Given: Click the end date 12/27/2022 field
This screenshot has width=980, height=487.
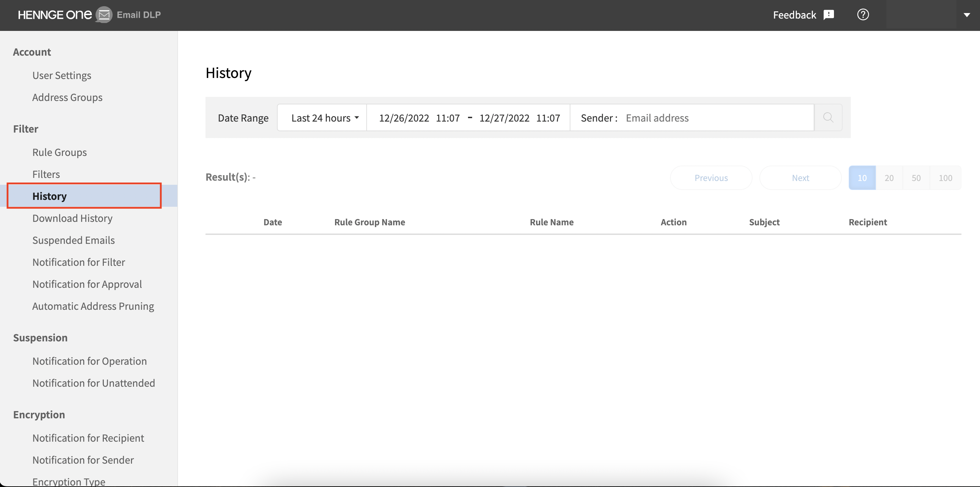Looking at the screenshot, I should [x=504, y=118].
